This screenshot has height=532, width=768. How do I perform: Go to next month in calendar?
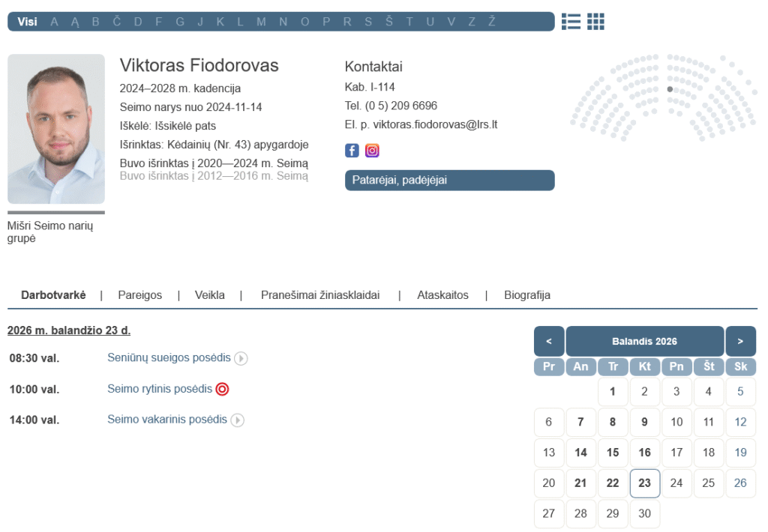point(740,341)
